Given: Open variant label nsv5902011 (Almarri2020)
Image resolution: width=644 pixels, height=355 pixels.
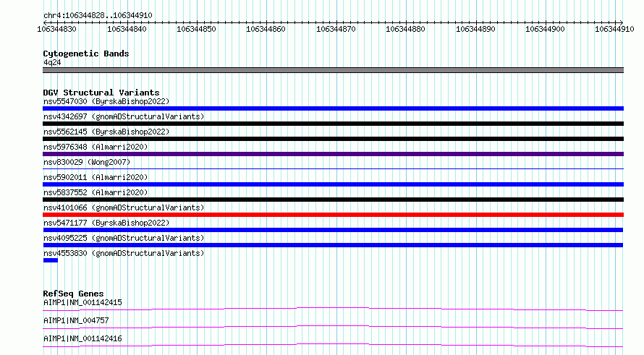Looking at the screenshot, I should 96,177.
